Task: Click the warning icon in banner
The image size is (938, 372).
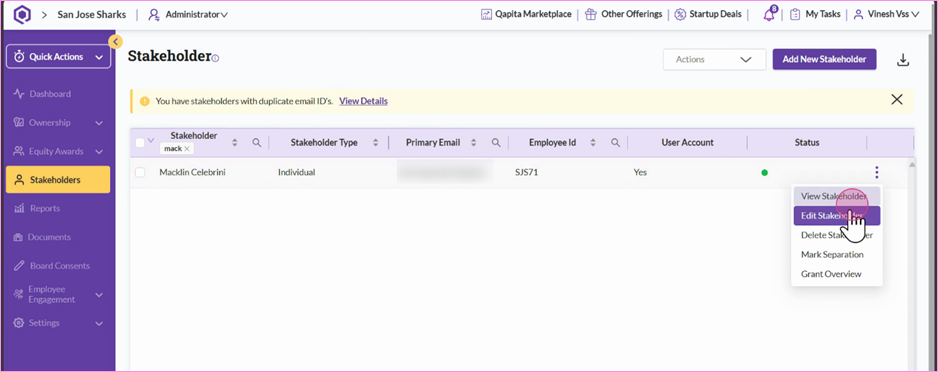Action: (145, 101)
